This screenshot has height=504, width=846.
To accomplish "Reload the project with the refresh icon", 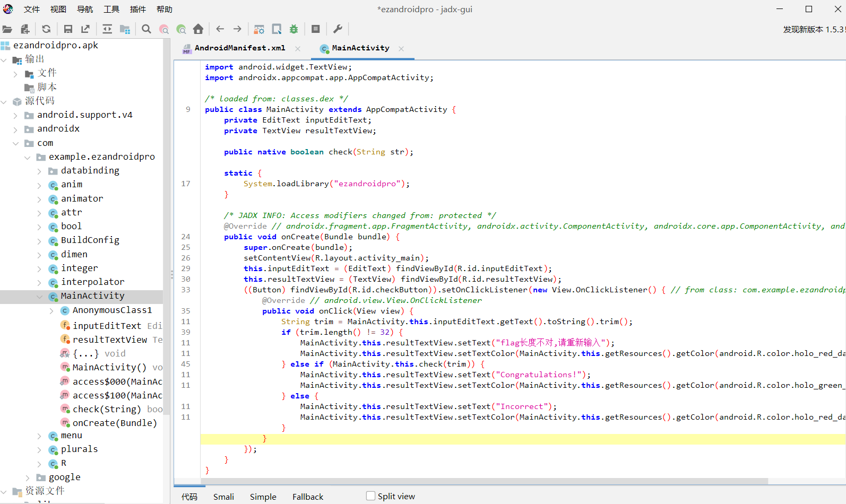I will [46, 29].
